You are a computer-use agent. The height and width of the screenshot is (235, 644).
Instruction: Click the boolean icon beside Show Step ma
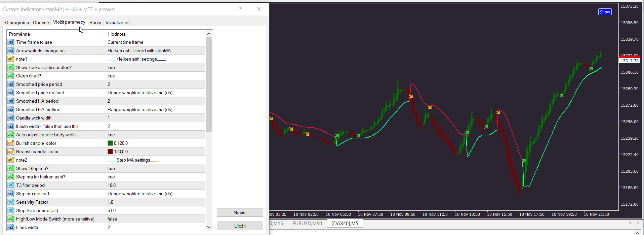point(11,168)
